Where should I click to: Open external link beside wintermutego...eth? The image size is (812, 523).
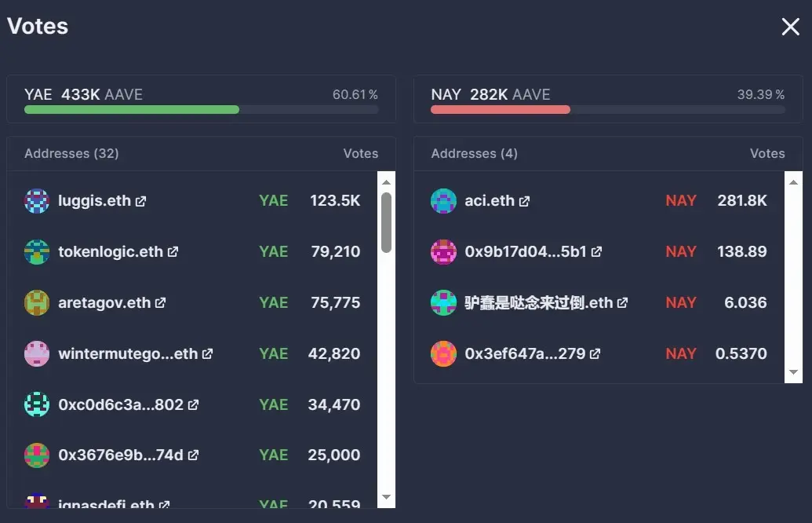[x=205, y=353]
